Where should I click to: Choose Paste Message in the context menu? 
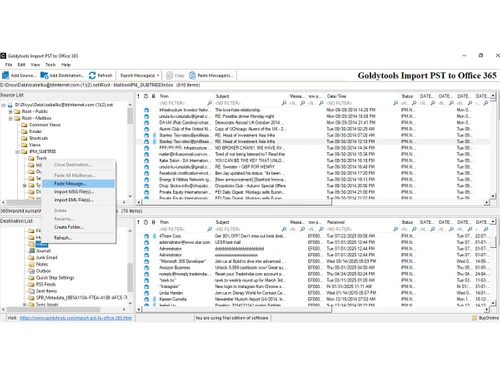pos(78,184)
